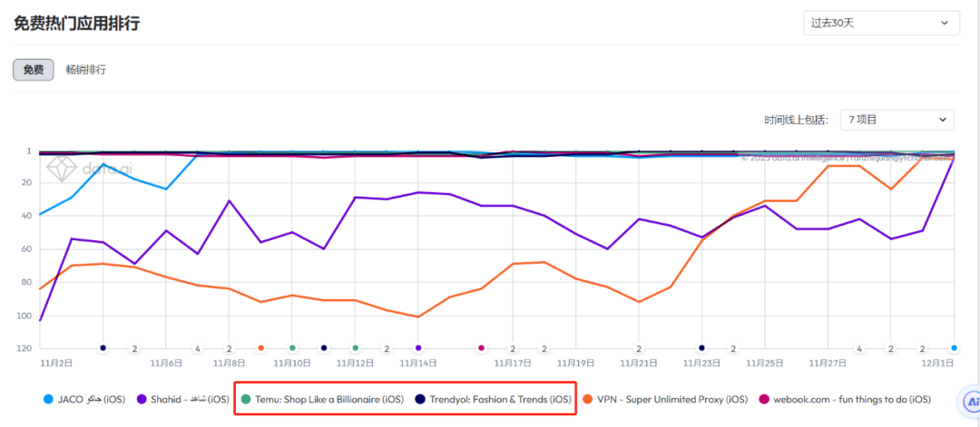This screenshot has height=427, width=980.
Task: Select the 免费 tab
Action: (x=33, y=70)
